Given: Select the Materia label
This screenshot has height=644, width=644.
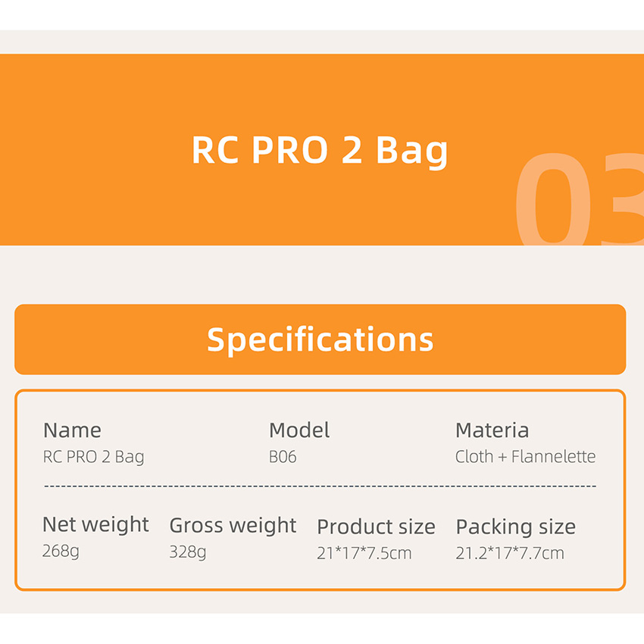Looking at the screenshot, I should [x=492, y=430].
